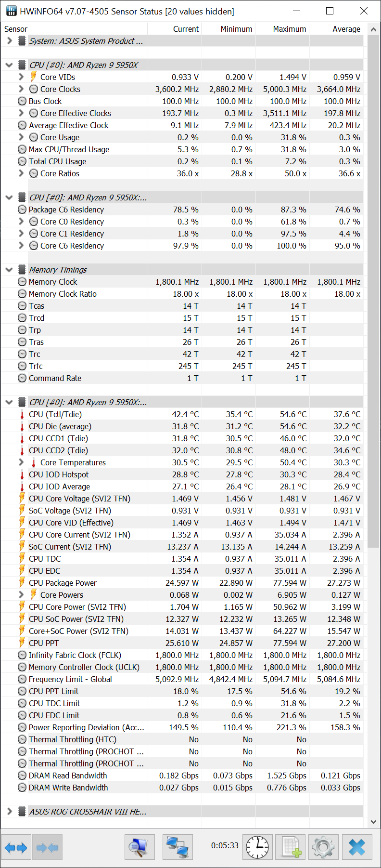Screen dimensions: 381x868
Task: Expand the System: ASUS System Product group
Action: coord(9,41)
